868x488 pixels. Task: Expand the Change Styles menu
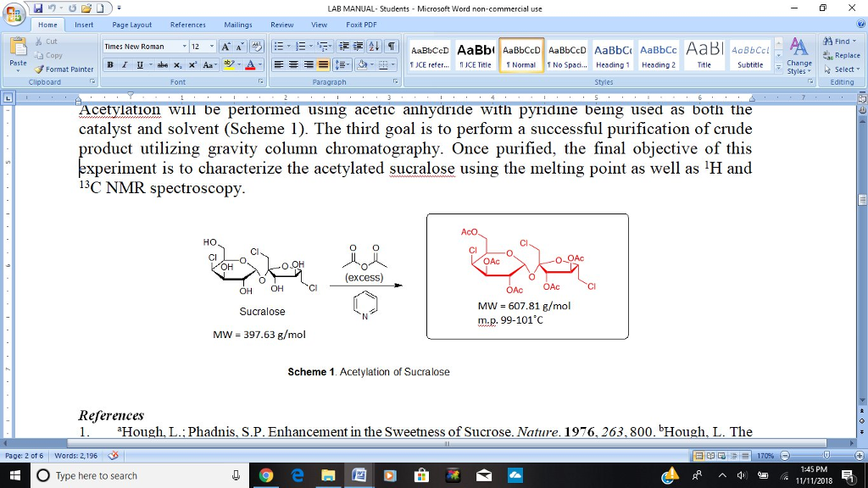pos(798,56)
